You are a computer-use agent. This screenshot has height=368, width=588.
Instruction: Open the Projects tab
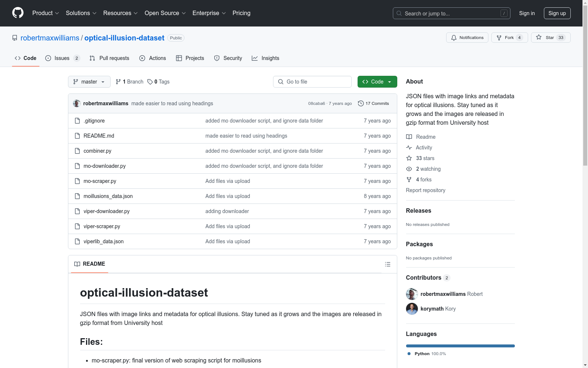coord(190,58)
